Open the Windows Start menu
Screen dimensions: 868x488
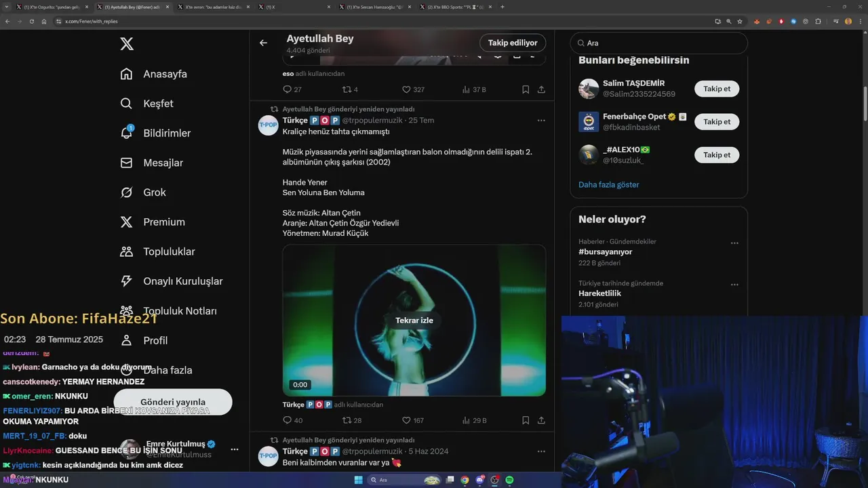pyautogui.click(x=358, y=480)
